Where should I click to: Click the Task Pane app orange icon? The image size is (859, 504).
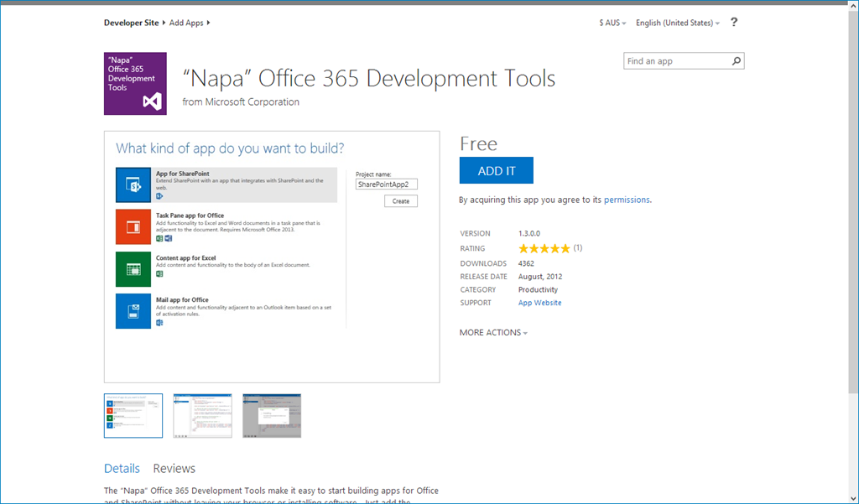133,226
